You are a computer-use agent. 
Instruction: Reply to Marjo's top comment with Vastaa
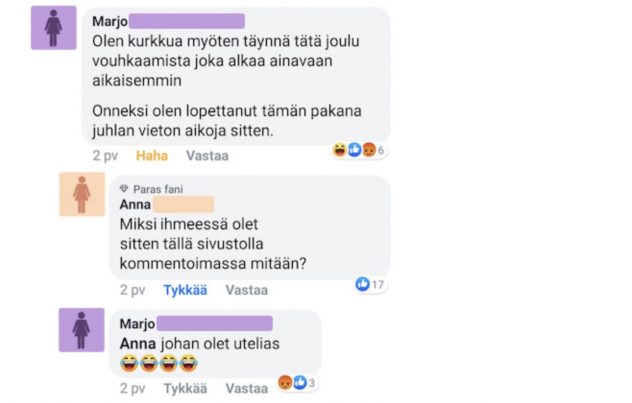point(207,156)
